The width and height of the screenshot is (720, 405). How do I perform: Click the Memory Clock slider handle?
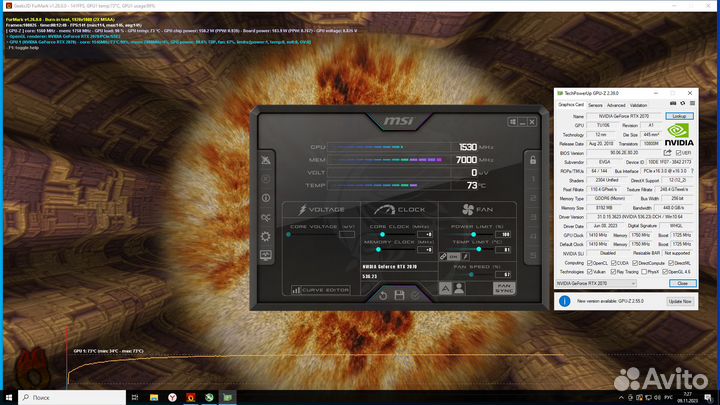[x=378, y=249]
